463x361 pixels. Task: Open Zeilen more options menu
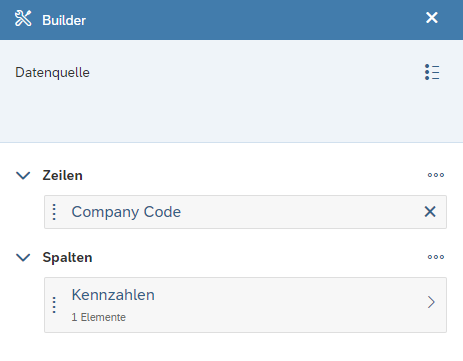coord(436,175)
